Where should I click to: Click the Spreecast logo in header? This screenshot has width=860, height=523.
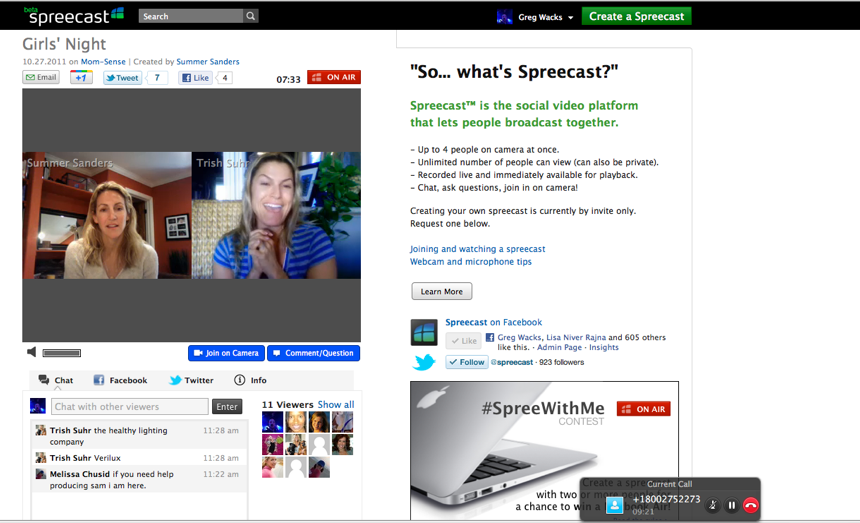coord(74,15)
